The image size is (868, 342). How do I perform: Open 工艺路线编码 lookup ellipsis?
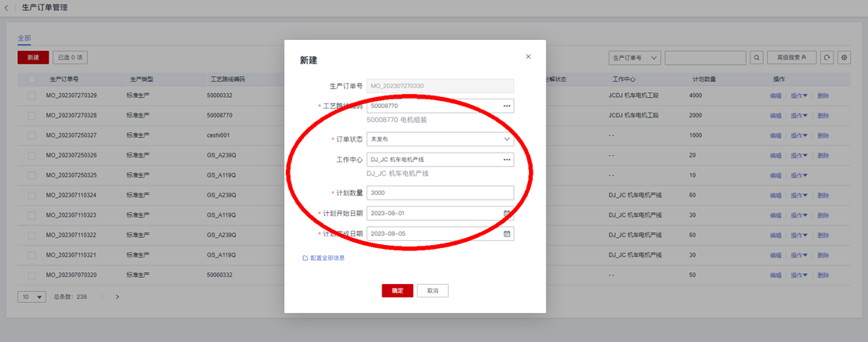(507, 106)
